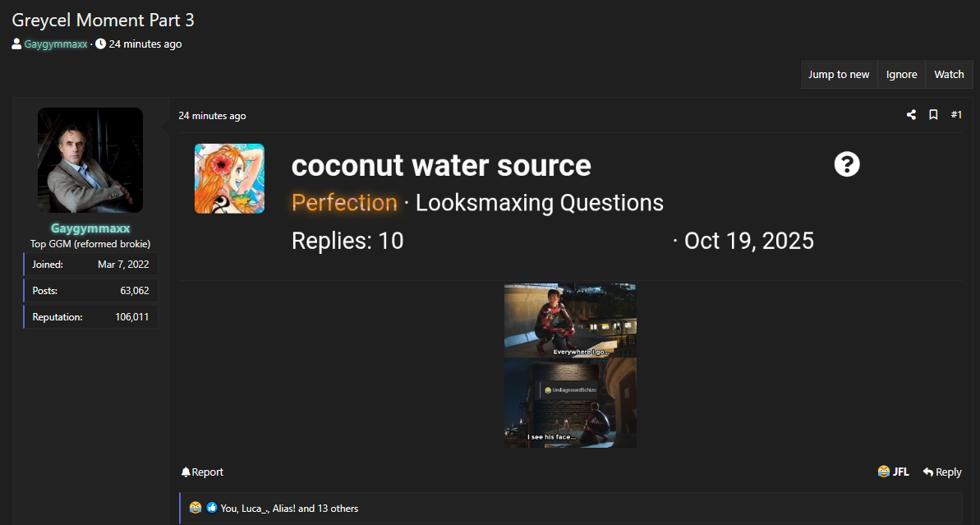Toggle Ignore on this thread
Viewport: 980px width, 525px height.
coord(901,74)
